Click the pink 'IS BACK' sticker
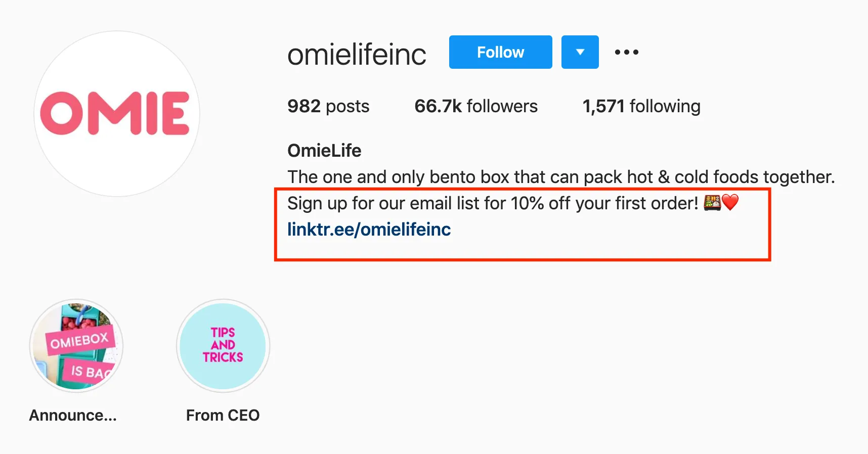The width and height of the screenshot is (868, 454). tap(90, 372)
